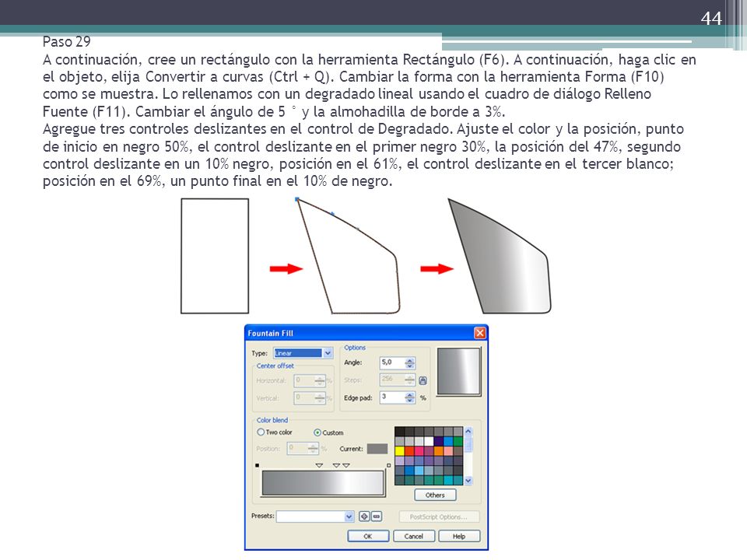Select the white end point marker
Viewport: 747px width, 560px height.
tap(389, 465)
